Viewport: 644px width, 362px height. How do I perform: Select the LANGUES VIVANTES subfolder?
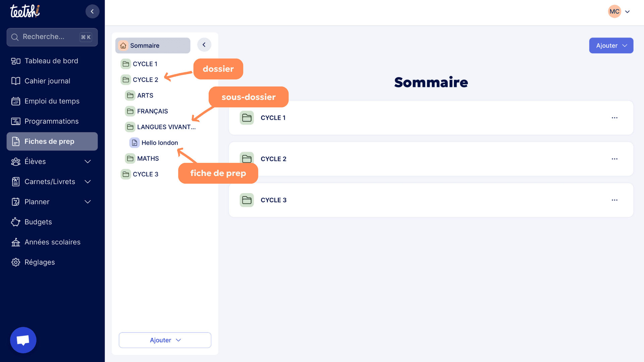click(166, 127)
